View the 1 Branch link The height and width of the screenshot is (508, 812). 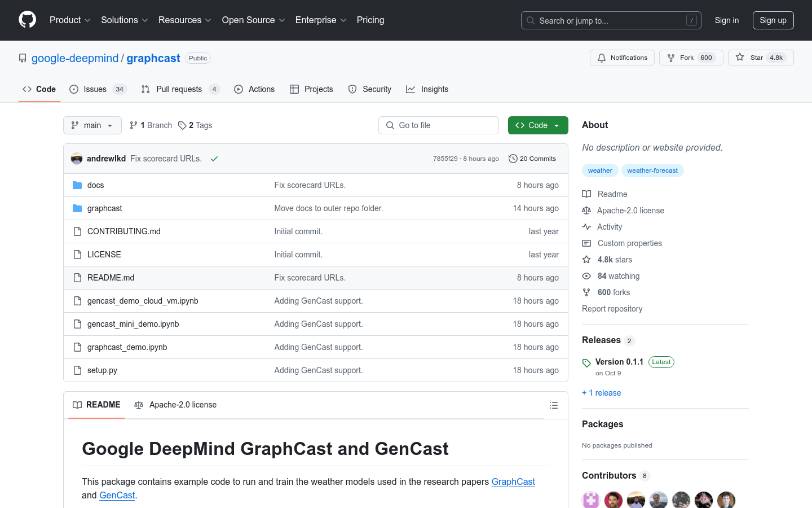[x=151, y=125]
